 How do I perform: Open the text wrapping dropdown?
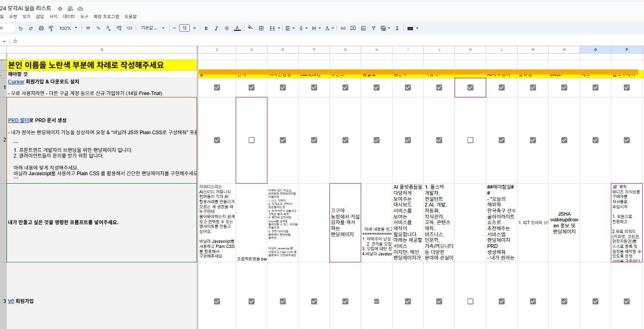(x=316, y=28)
